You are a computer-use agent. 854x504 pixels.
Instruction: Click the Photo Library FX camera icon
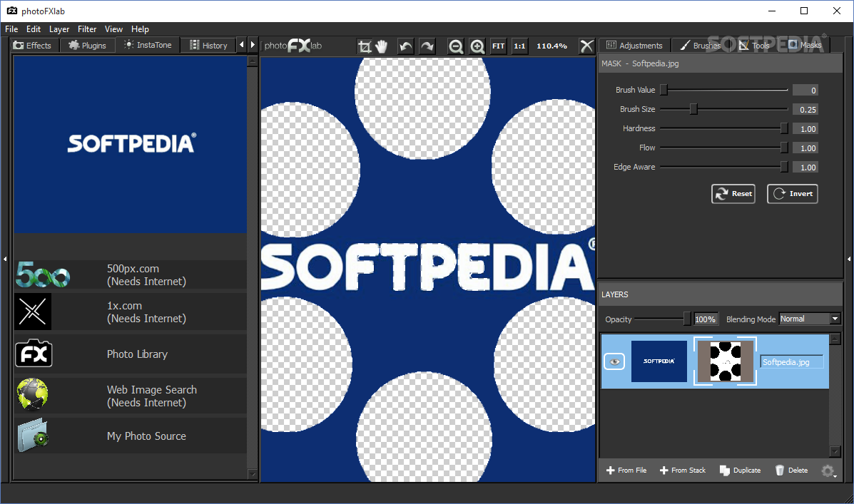(34, 354)
